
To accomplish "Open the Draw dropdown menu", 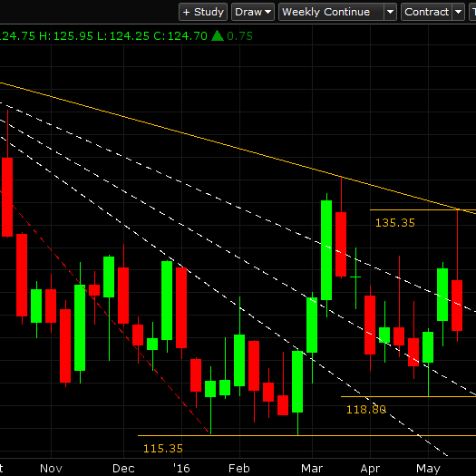I will pos(253,12).
